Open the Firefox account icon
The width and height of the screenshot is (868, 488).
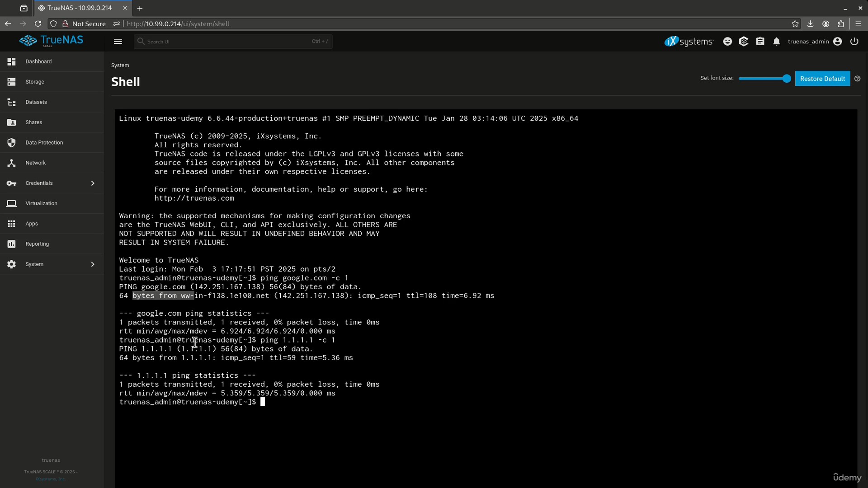tap(826, 23)
